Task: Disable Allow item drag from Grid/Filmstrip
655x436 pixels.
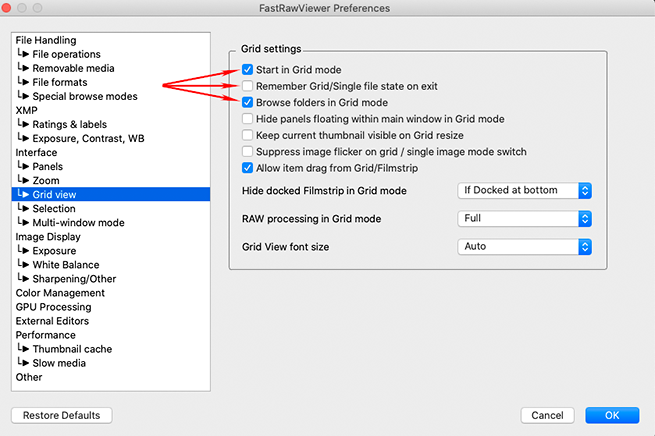Action: pyautogui.click(x=248, y=168)
